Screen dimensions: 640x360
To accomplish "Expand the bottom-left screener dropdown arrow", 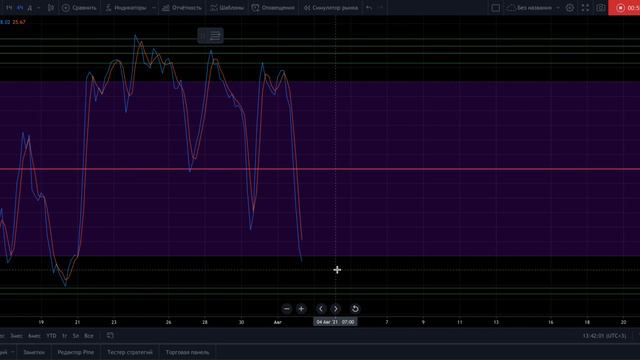I will (13, 352).
